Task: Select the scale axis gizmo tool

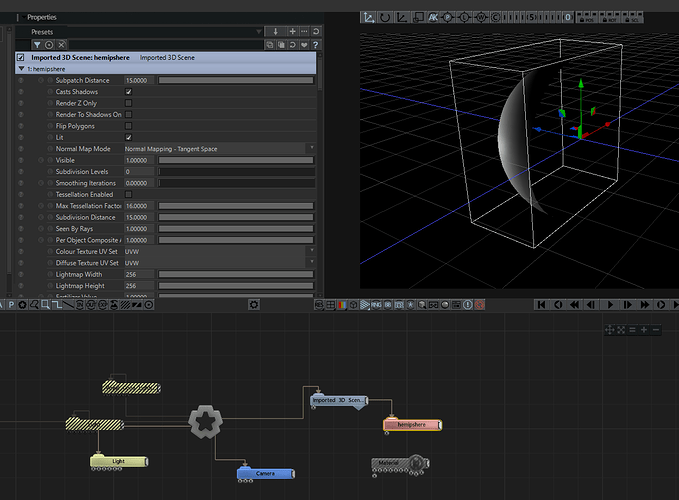Action: (402, 18)
